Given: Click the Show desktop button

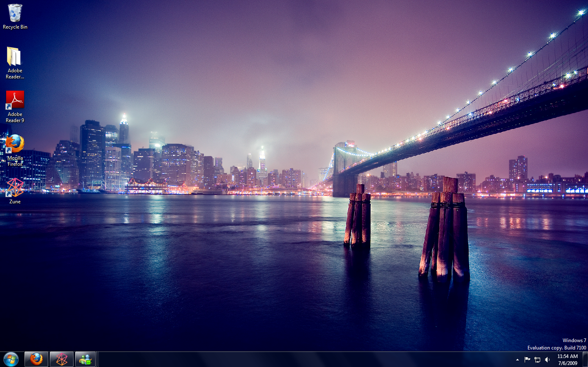Looking at the screenshot, I should point(585,359).
